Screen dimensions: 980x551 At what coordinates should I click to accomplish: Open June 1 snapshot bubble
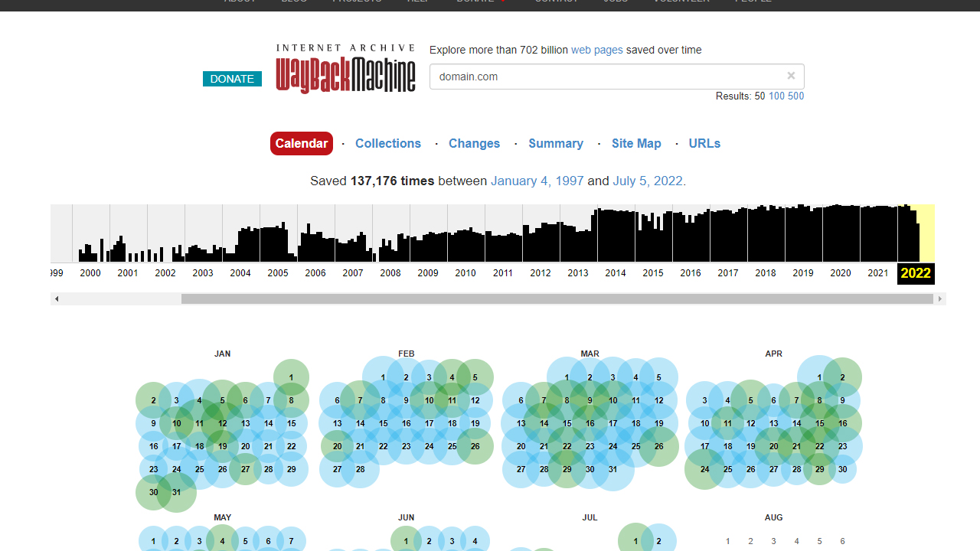tap(406, 541)
